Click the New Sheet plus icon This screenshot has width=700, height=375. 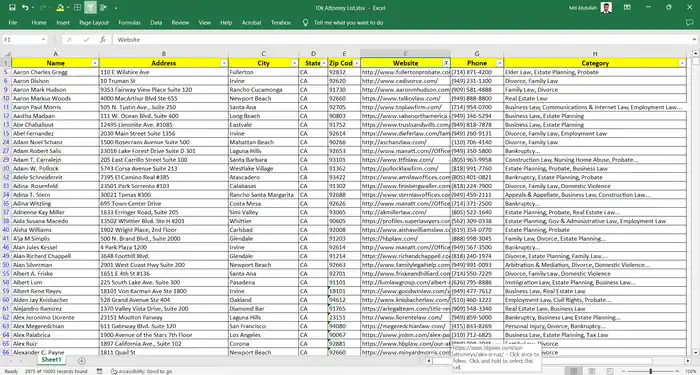pos(81,361)
